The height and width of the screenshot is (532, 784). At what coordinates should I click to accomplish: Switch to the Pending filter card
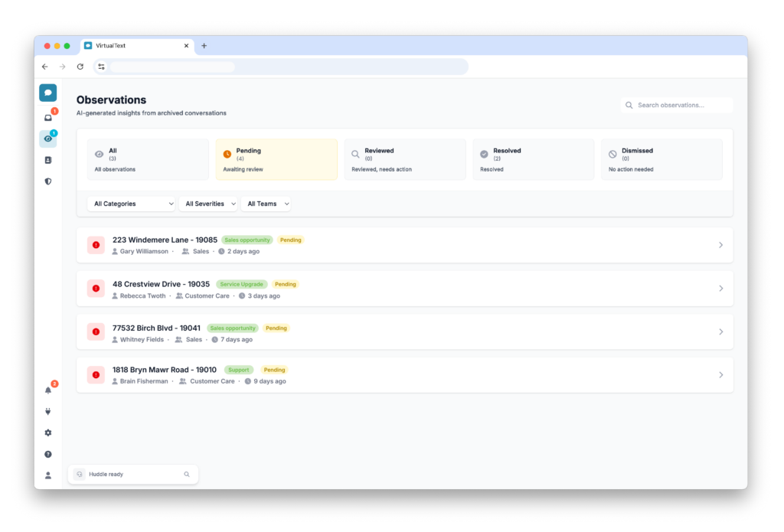point(276,159)
